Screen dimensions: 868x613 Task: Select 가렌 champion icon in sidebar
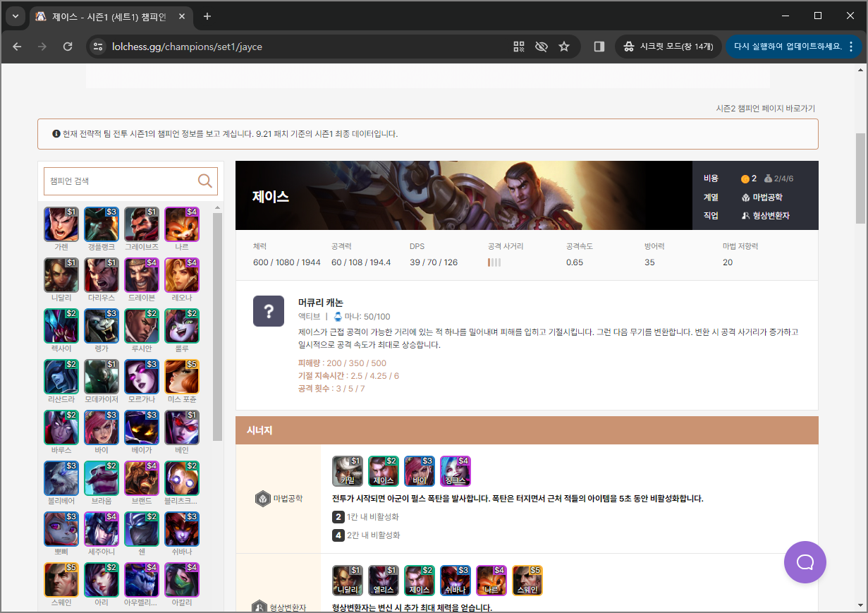click(x=61, y=224)
